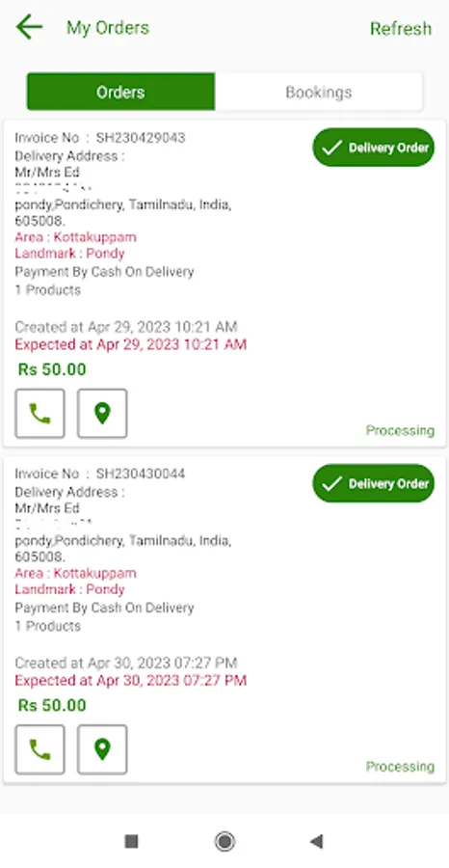Tap Processing status on second order
The height and width of the screenshot is (868, 449).
400,767
